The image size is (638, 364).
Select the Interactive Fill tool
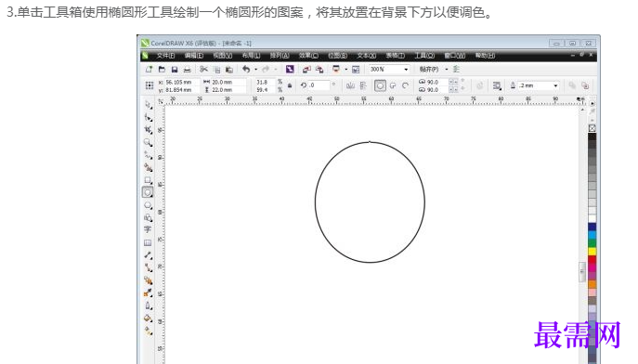tap(148, 331)
